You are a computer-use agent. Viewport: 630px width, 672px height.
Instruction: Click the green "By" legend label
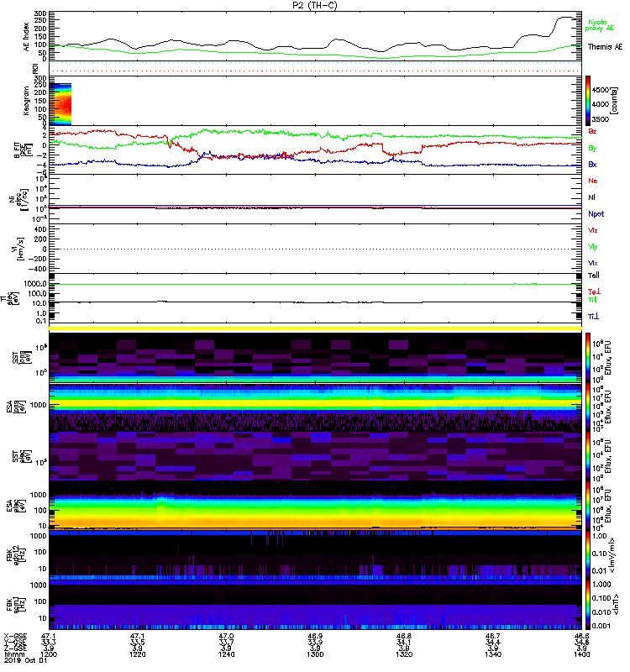click(592, 149)
